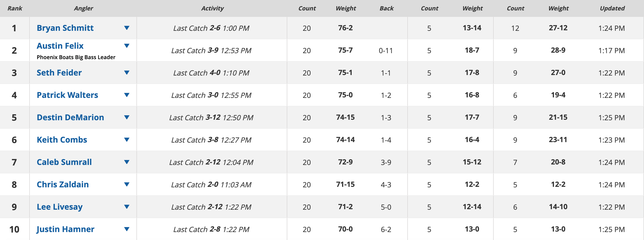Expand Bryan Schmitt's row details arrow

point(127,28)
